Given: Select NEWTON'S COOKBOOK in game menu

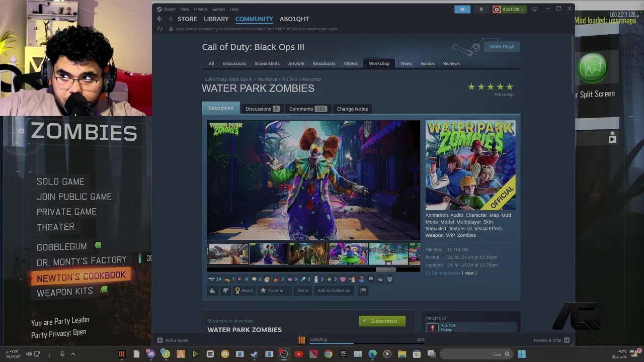Looking at the screenshot, I should tap(81, 277).
